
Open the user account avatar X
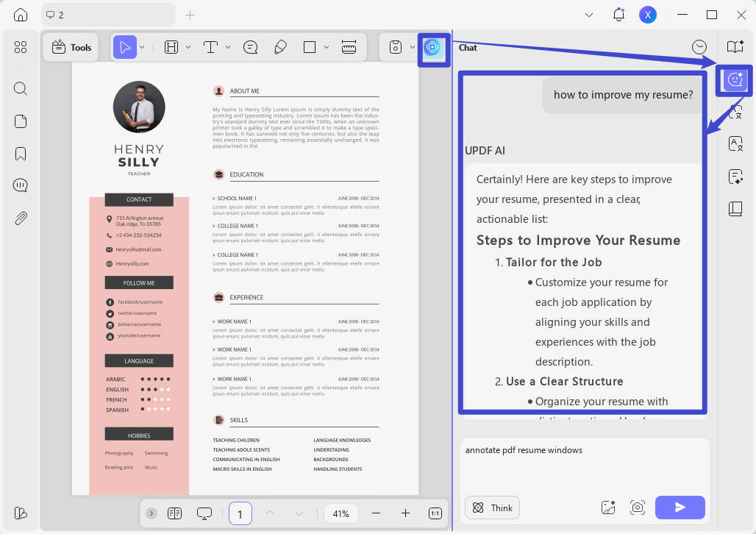(647, 15)
